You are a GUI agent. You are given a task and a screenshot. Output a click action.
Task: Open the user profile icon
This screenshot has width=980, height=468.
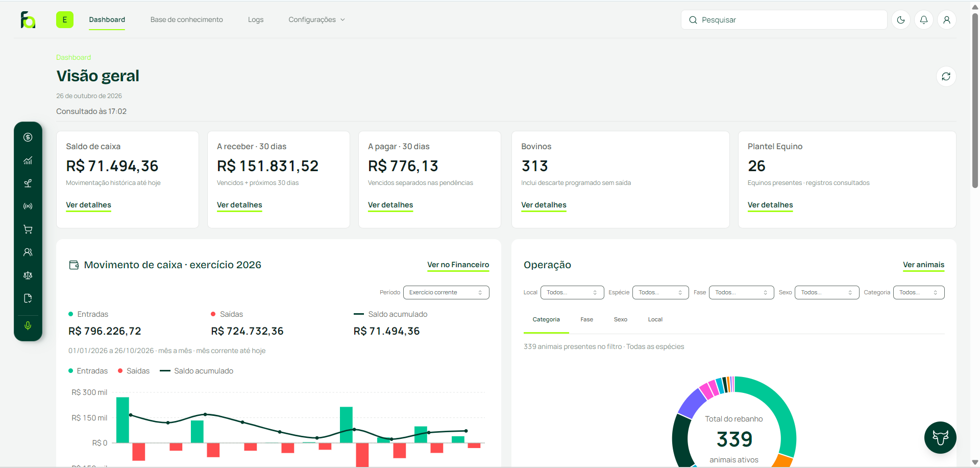[x=947, y=20]
